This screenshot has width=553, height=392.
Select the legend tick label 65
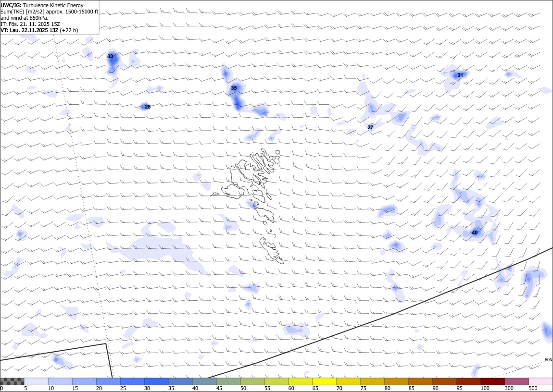coord(315,388)
